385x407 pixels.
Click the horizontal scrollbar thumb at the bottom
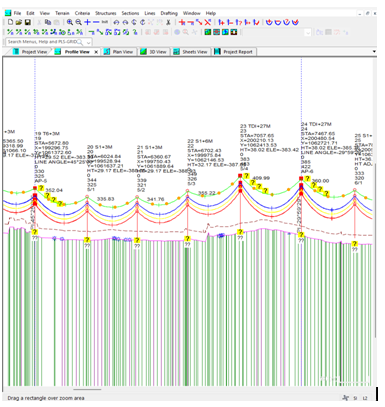pos(87,389)
